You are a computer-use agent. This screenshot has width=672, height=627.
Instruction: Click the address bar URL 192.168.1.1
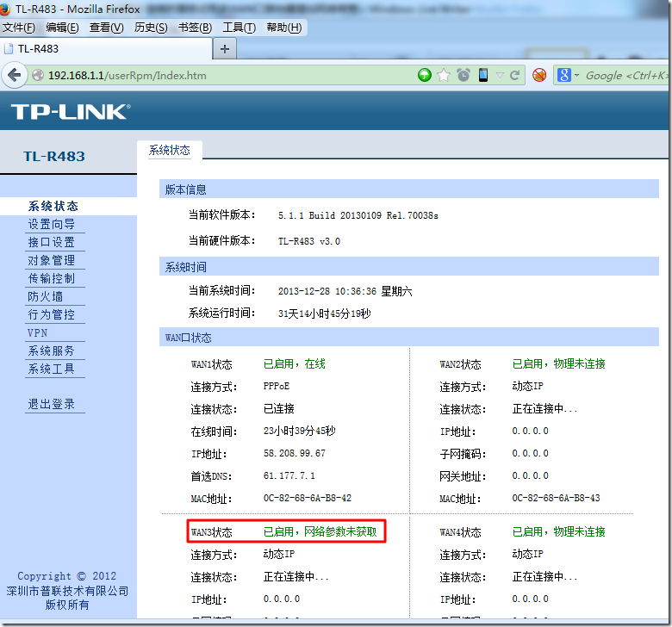pyautogui.click(x=127, y=76)
